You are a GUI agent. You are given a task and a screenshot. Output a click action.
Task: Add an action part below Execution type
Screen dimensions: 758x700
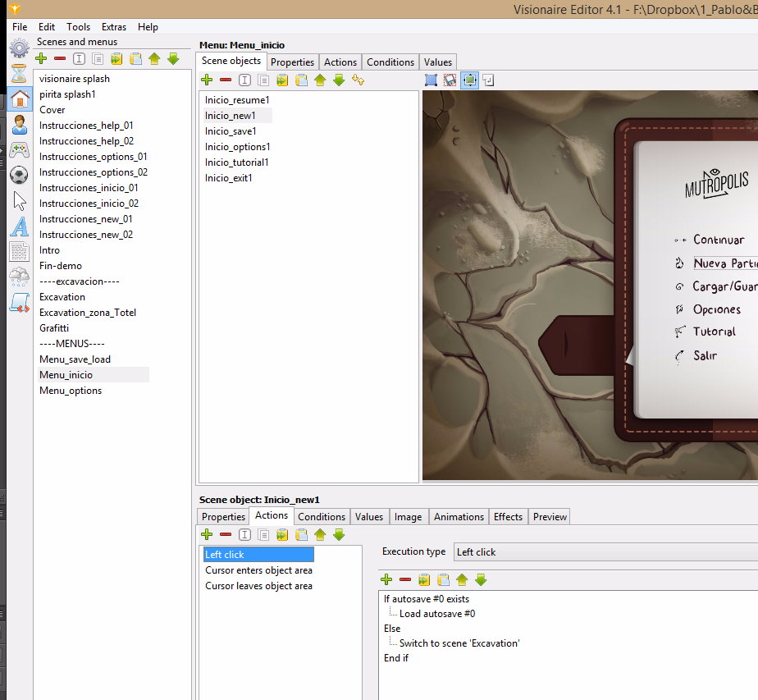coord(386,579)
